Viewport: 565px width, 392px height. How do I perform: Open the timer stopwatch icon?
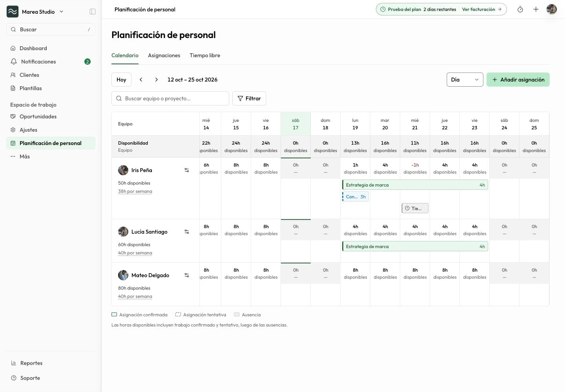[x=520, y=9]
